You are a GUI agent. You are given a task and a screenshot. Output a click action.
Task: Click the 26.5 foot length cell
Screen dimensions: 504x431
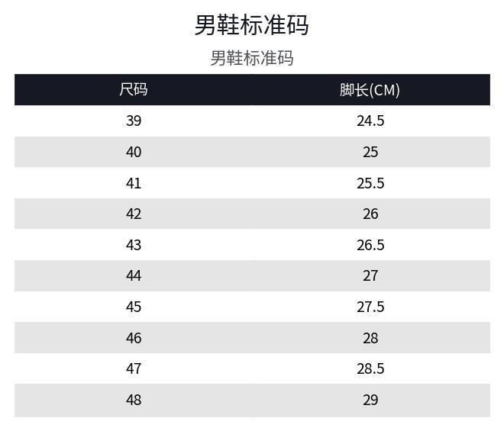[370, 245]
